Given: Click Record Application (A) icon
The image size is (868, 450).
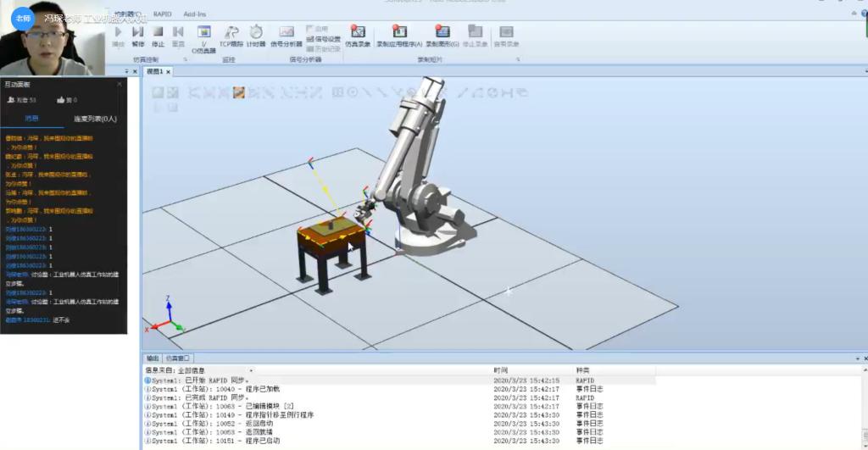Looking at the screenshot, I should 398,35.
